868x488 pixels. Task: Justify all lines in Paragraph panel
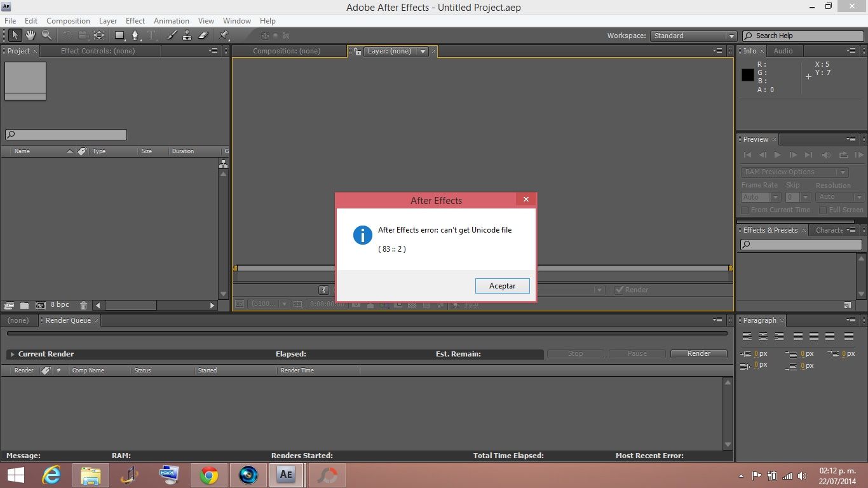[x=848, y=337]
